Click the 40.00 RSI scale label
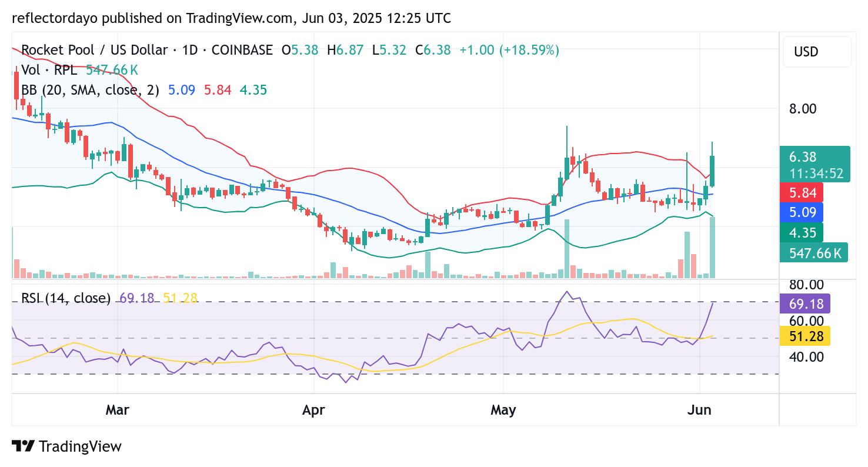 tap(806, 356)
